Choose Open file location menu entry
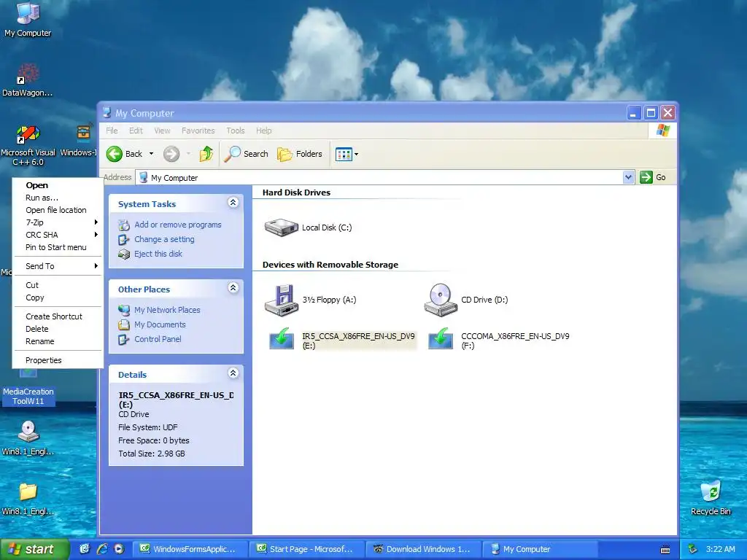This screenshot has width=747, height=560. pyautogui.click(x=57, y=210)
